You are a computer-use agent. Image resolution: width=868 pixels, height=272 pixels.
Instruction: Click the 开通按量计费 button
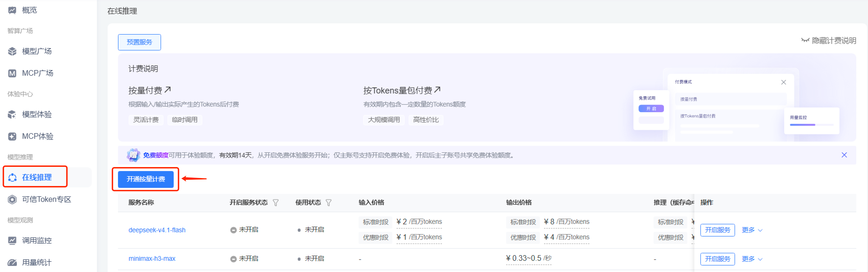[x=146, y=179]
